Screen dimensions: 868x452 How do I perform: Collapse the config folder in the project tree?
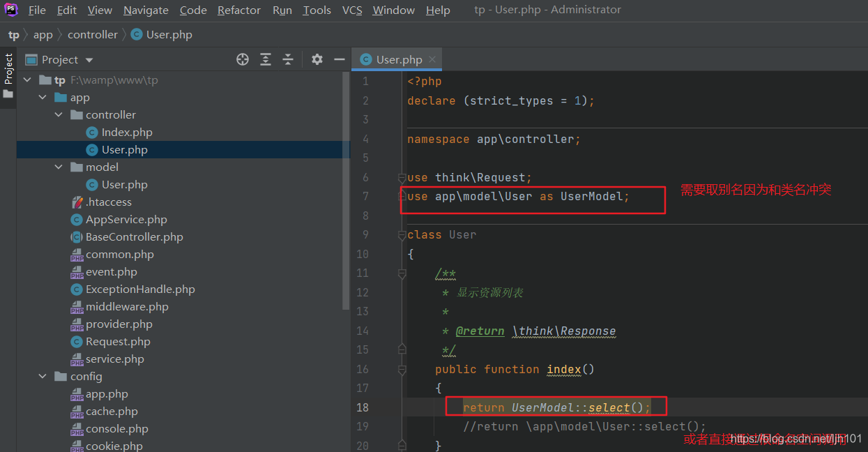[42, 376]
